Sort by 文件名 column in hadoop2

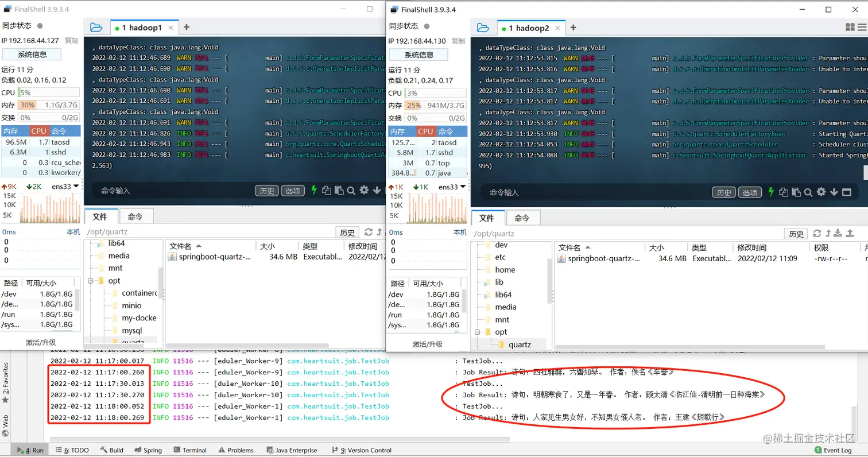tap(599, 247)
